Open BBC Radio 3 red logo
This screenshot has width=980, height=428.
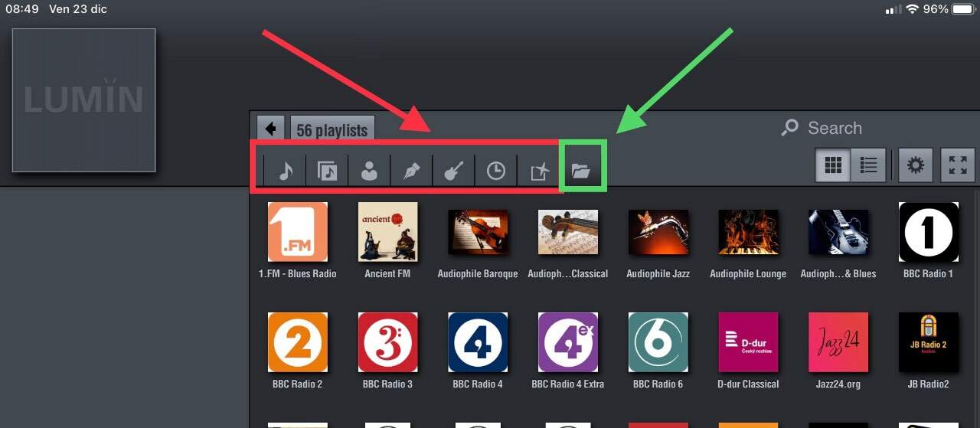point(388,342)
